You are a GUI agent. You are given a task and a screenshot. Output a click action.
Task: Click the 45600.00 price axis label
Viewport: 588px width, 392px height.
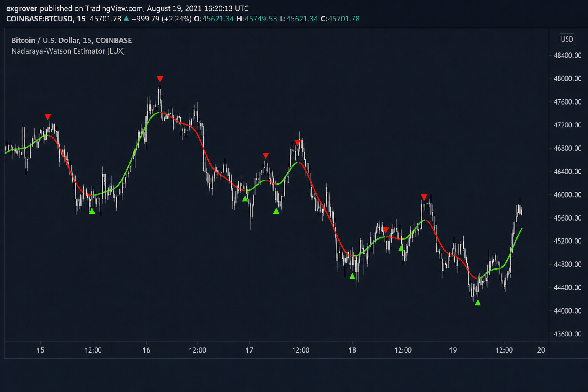(568, 218)
